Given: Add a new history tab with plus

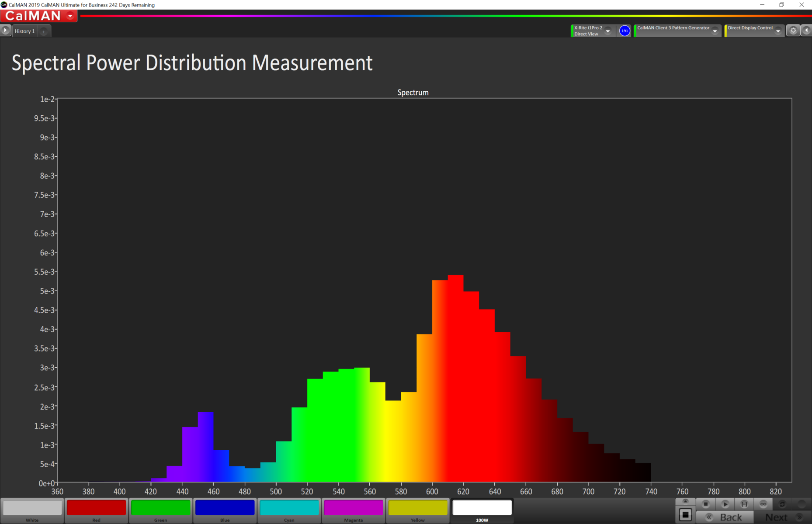Looking at the screenshot, I should coord(44,31).
